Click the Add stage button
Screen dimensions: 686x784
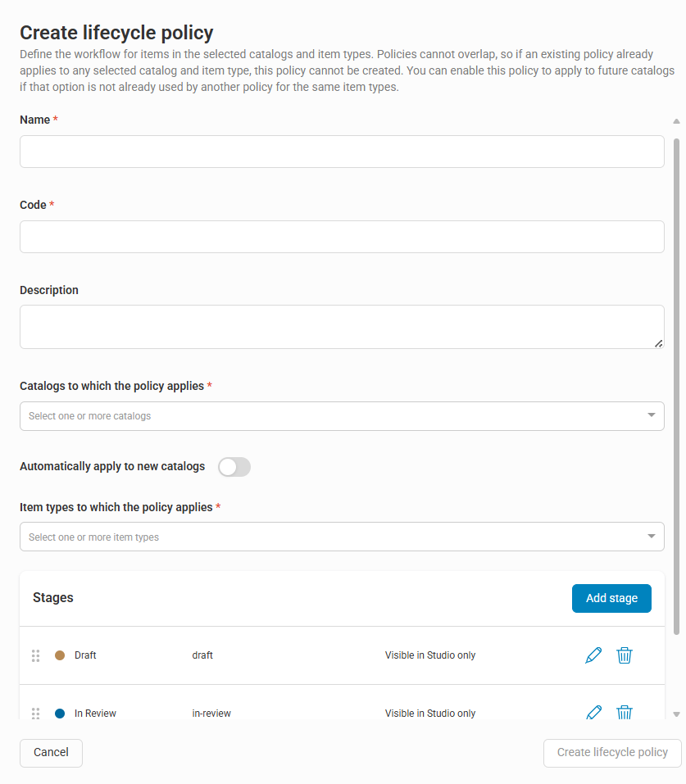[x=611, y=598]
